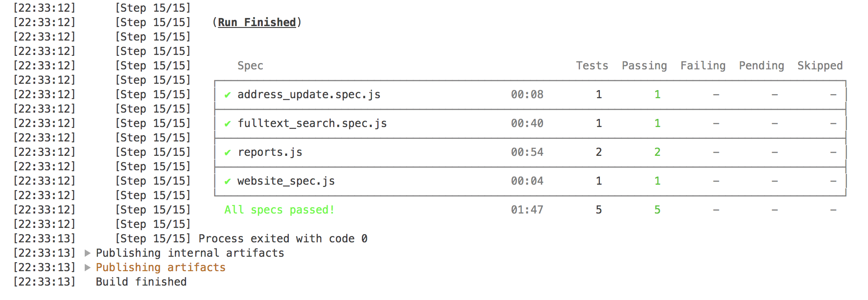Click green checkmark next to reports.js

coord(228,152)
